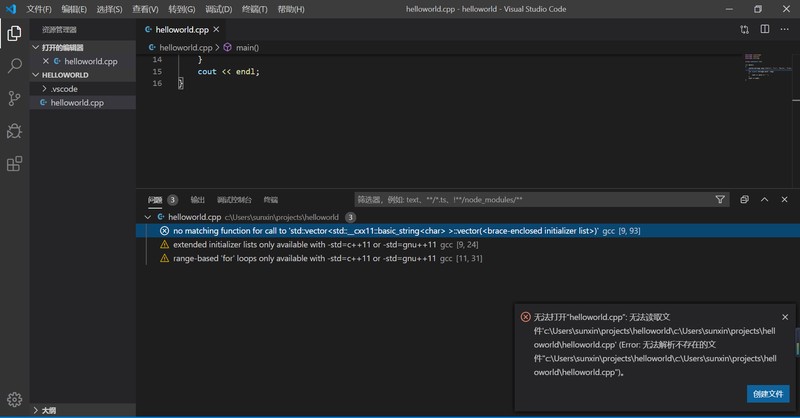Open the 文件(F) menu
Screen dimensions: 800x418
click(39, 9)
